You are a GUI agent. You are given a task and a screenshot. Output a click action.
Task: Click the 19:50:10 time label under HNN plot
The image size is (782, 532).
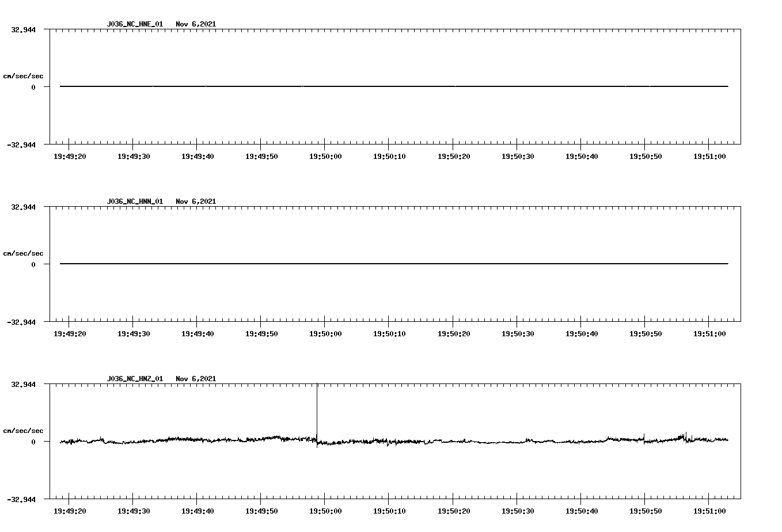[x=389, y=333]
